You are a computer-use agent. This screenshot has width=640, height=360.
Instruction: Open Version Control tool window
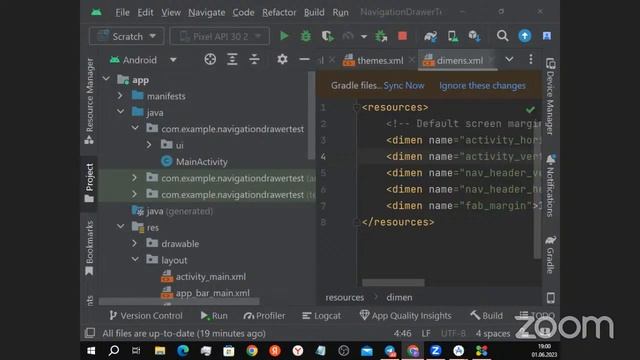146,316
